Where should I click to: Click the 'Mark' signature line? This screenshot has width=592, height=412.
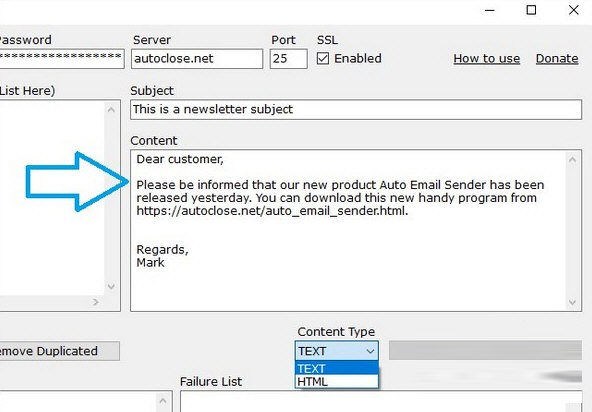pos(150,262)
